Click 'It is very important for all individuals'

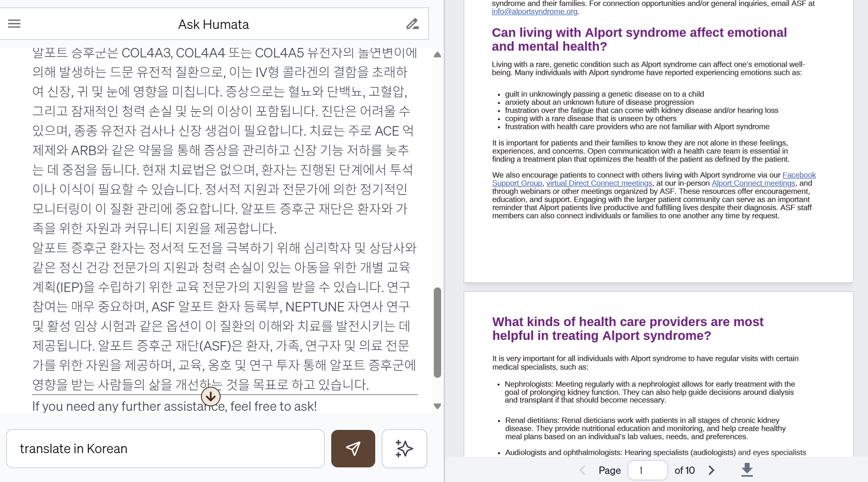(x=645, y=363)
